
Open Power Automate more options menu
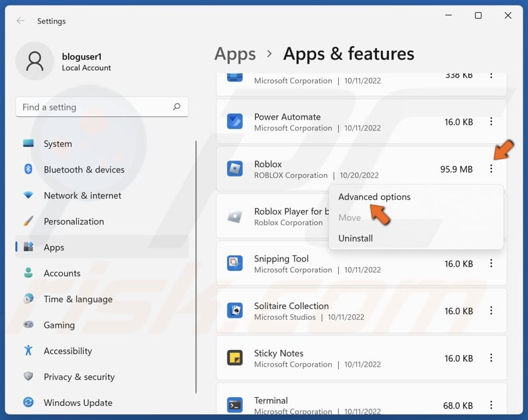coord(491,121)
